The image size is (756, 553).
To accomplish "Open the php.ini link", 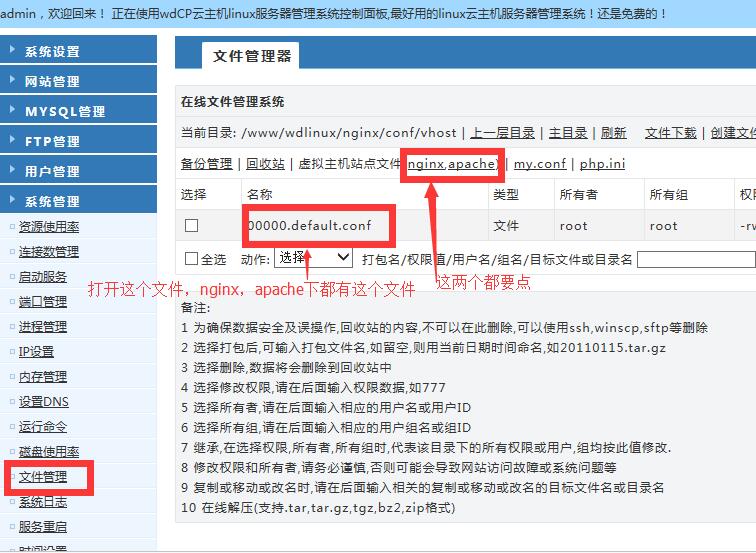I will point(602,163).
